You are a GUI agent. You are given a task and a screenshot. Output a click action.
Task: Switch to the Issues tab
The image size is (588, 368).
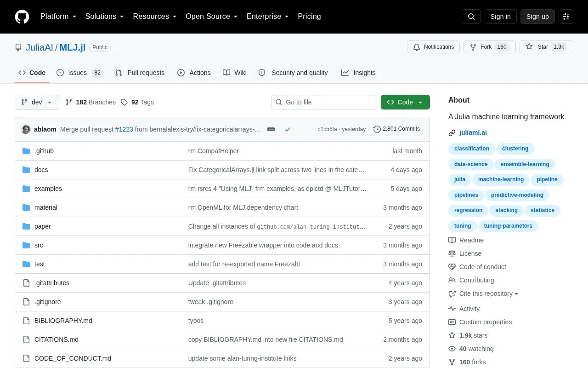point(79,73)
